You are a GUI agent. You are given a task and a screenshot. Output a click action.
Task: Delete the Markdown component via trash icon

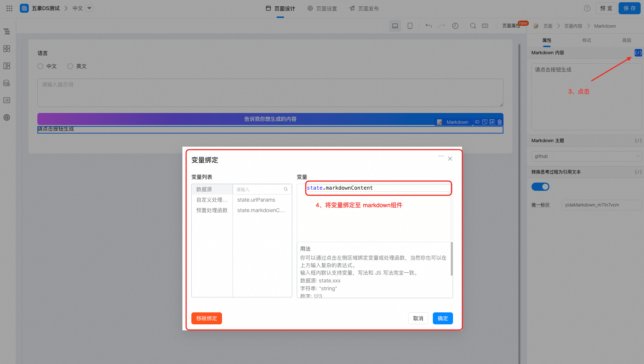500,122
